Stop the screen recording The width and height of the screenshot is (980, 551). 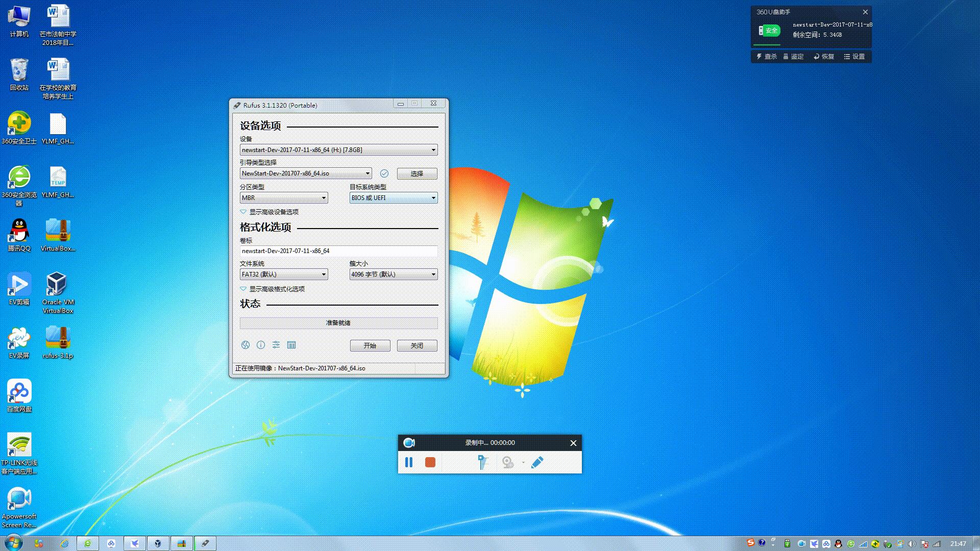430,462
